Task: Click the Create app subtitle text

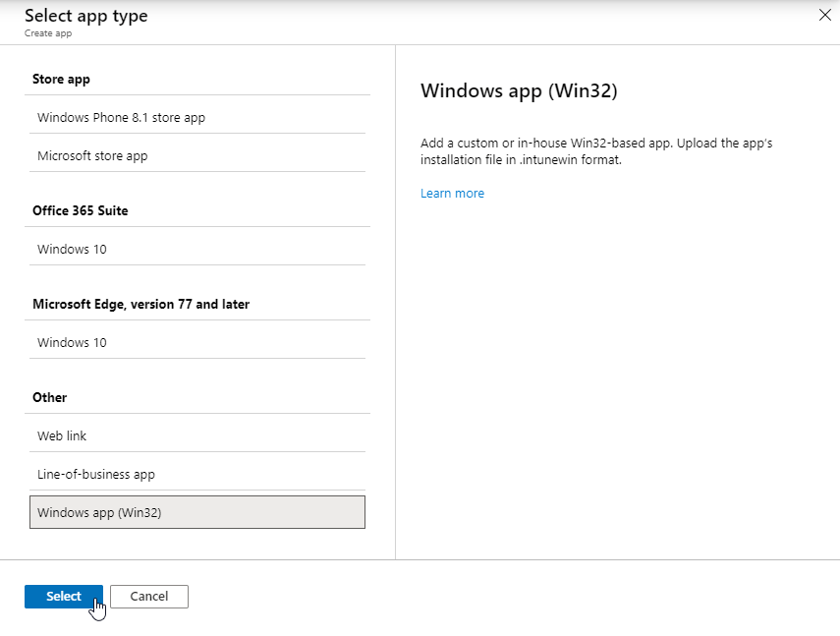Action: click(46, 33)
